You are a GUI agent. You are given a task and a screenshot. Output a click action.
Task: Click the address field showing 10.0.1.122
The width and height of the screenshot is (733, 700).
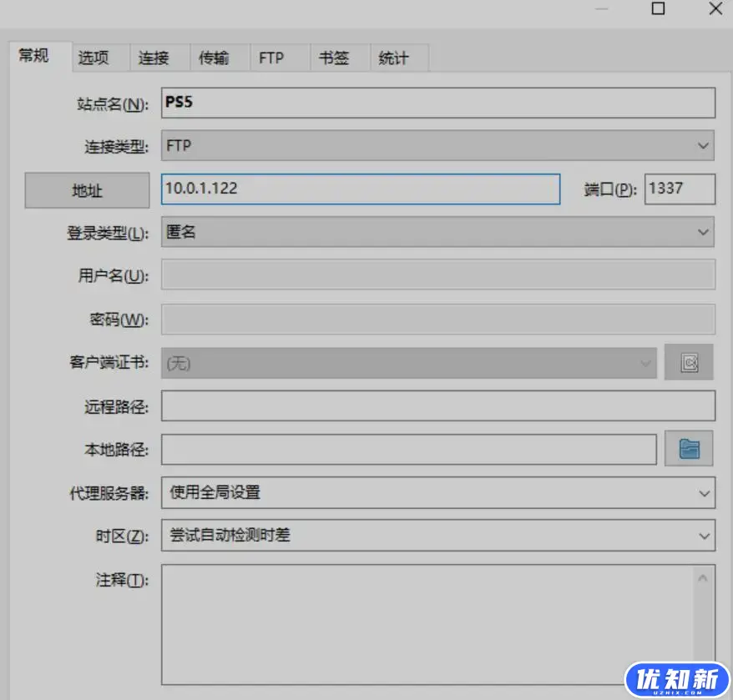click(x=359, y=189)
